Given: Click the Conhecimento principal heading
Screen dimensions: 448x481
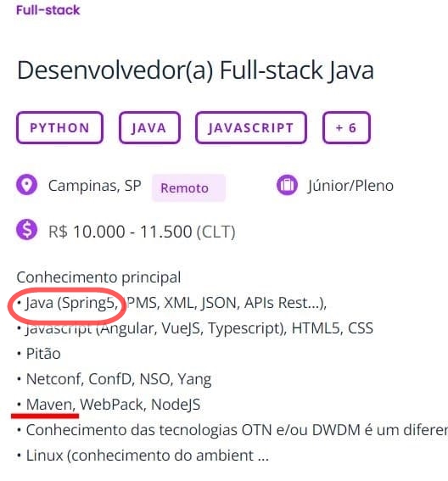Looking at the screenshot, I should 98,277.
